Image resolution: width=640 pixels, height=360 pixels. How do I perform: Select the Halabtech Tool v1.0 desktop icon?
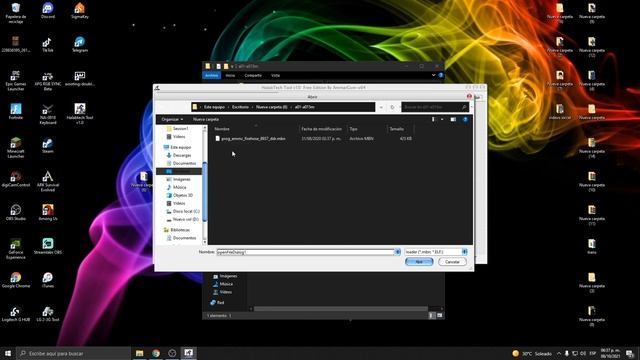(x=80, y=113)
